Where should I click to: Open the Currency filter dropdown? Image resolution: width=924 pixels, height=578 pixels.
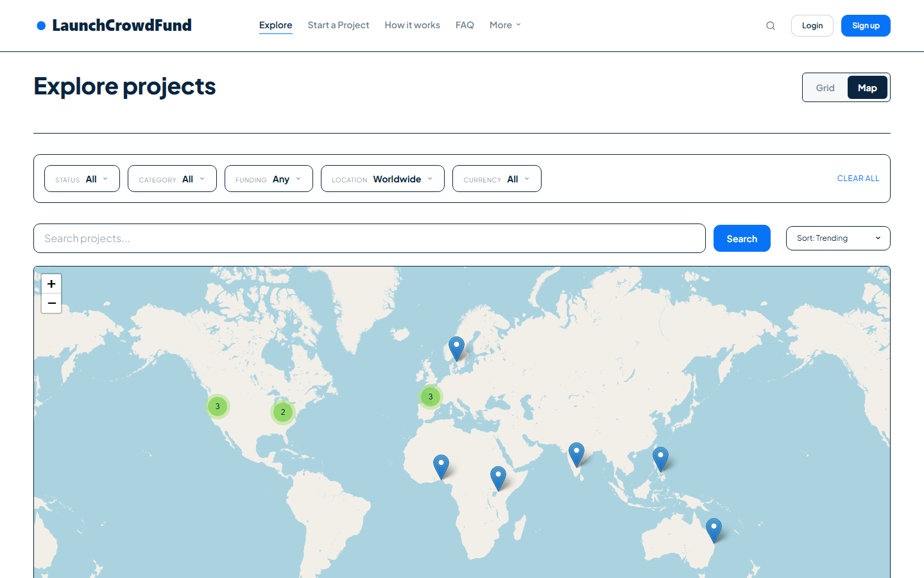pyautogui.click(x=497, y=179)
